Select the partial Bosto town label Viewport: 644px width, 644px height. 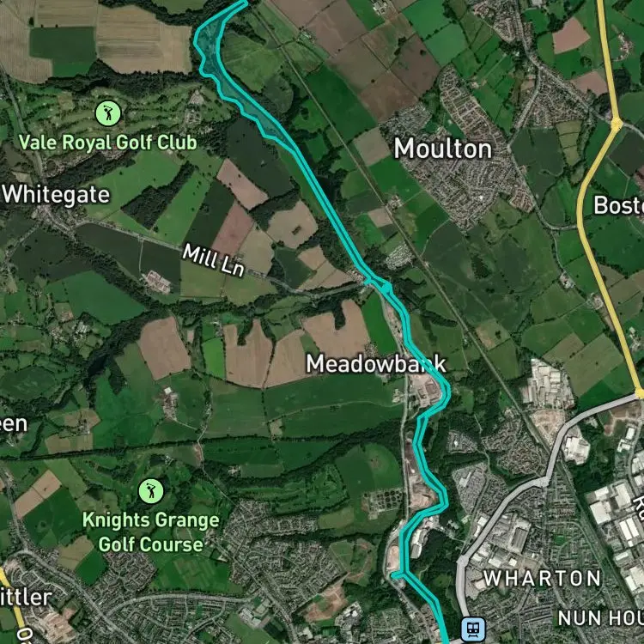pos(618,205)
